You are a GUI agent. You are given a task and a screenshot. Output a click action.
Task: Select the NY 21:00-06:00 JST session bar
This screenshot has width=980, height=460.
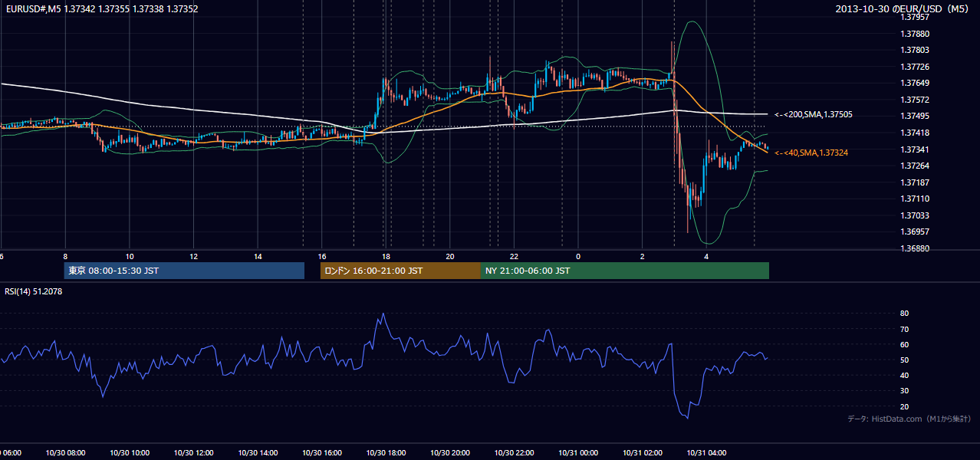coord(625,271)
